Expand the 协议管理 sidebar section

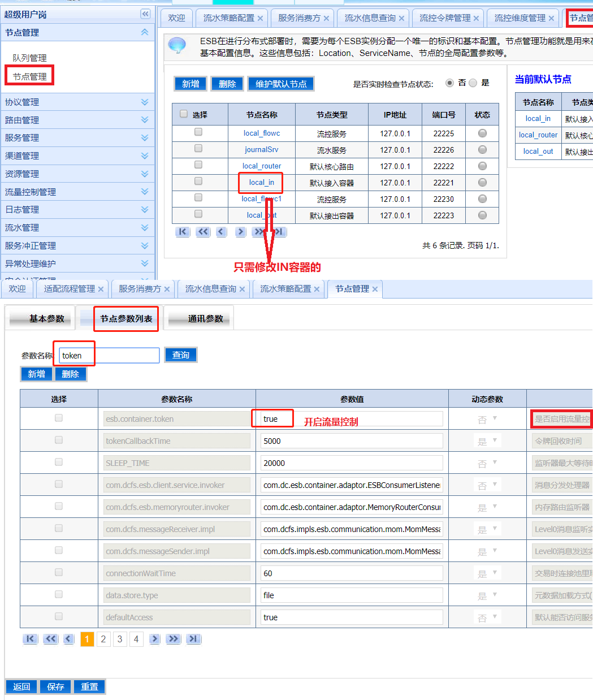pos(145,102)
